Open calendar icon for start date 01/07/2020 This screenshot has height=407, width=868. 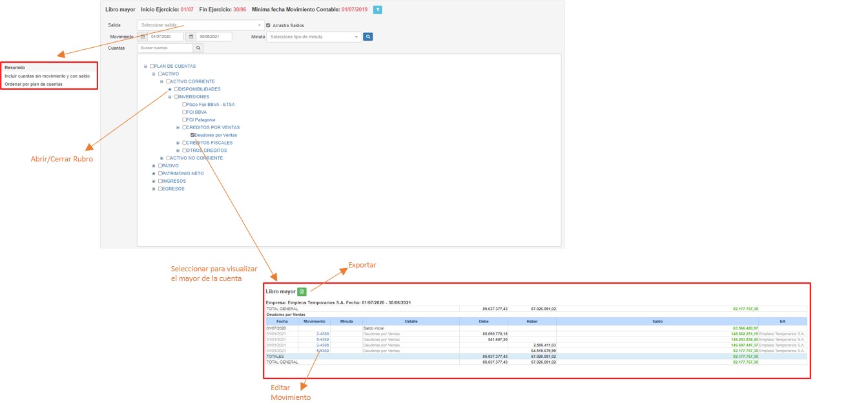[143, 37]
